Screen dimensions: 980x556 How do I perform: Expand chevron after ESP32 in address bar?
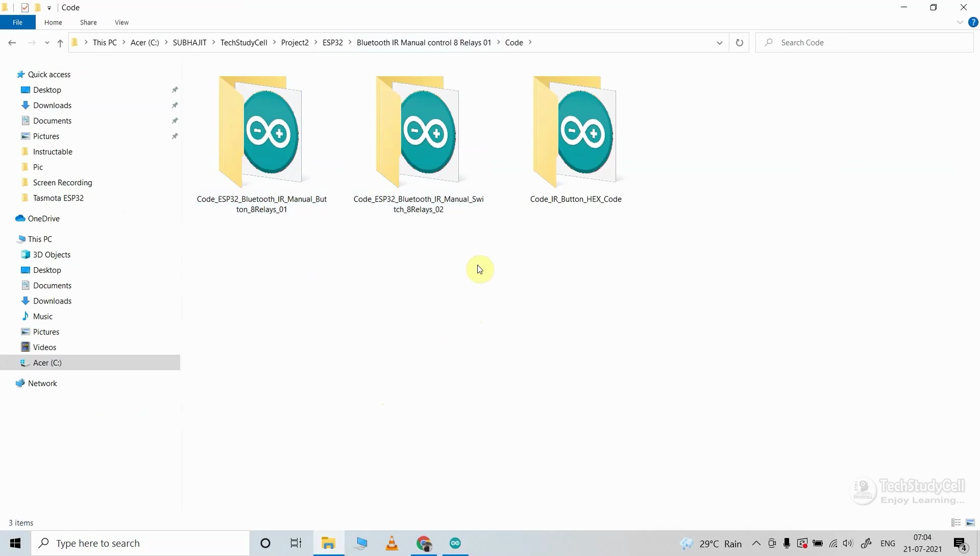tap(350, 42)
